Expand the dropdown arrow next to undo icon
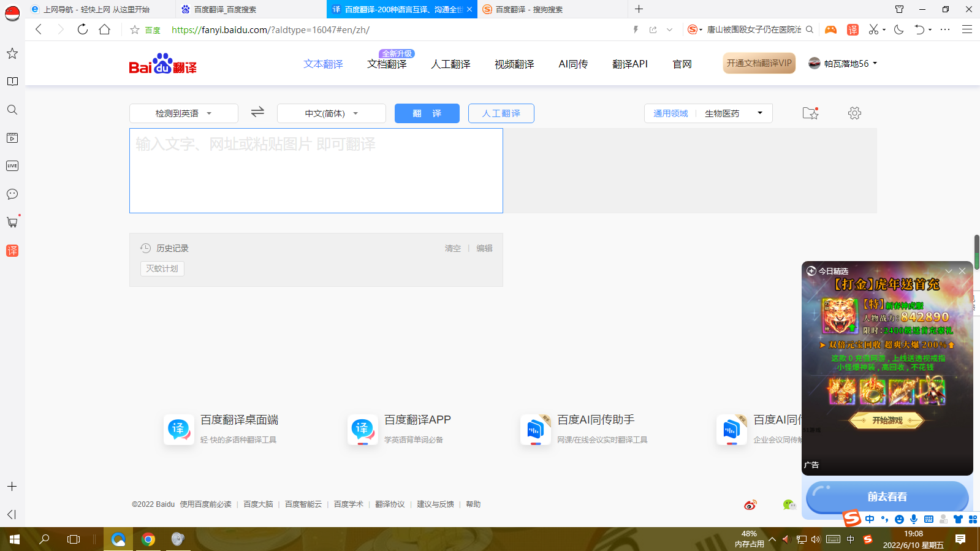Image resolution: width=980 pixels, height=551 pixels. click(930, 29)
